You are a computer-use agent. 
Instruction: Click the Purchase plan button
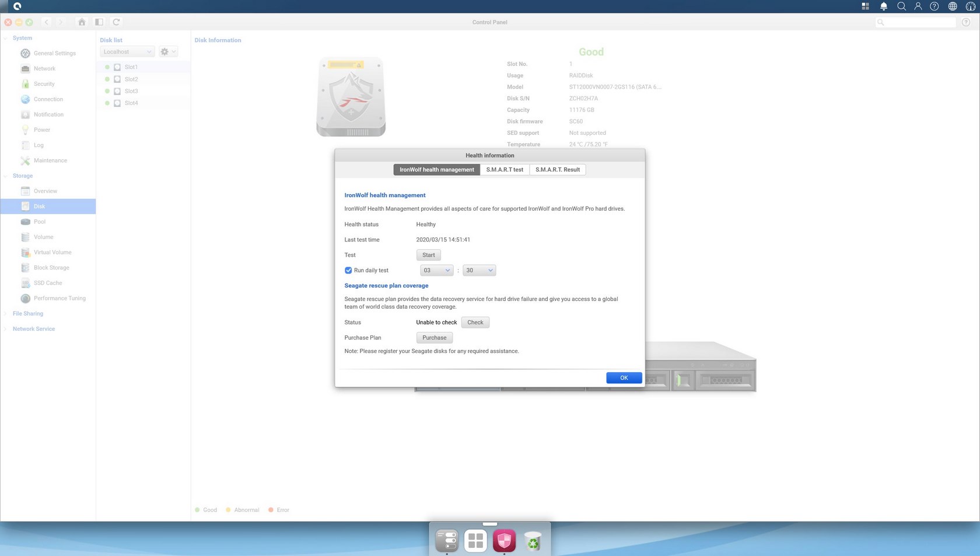point(435,338)
